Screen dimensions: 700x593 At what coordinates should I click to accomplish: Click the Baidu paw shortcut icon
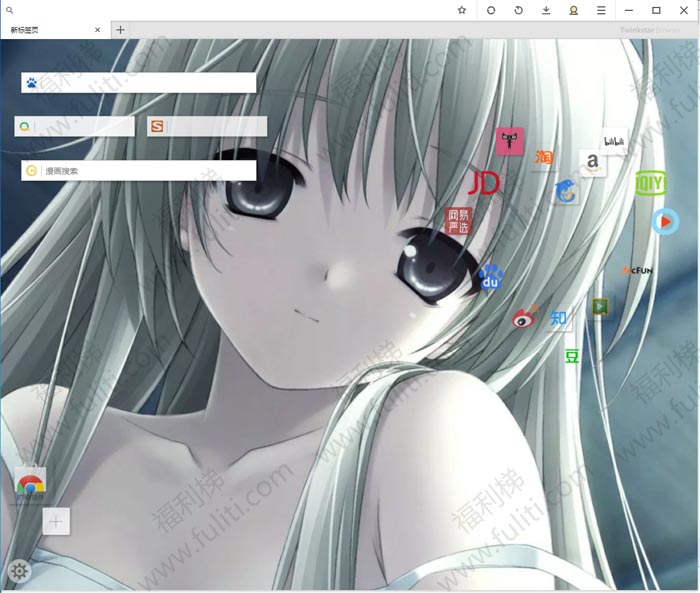[490, 279]
